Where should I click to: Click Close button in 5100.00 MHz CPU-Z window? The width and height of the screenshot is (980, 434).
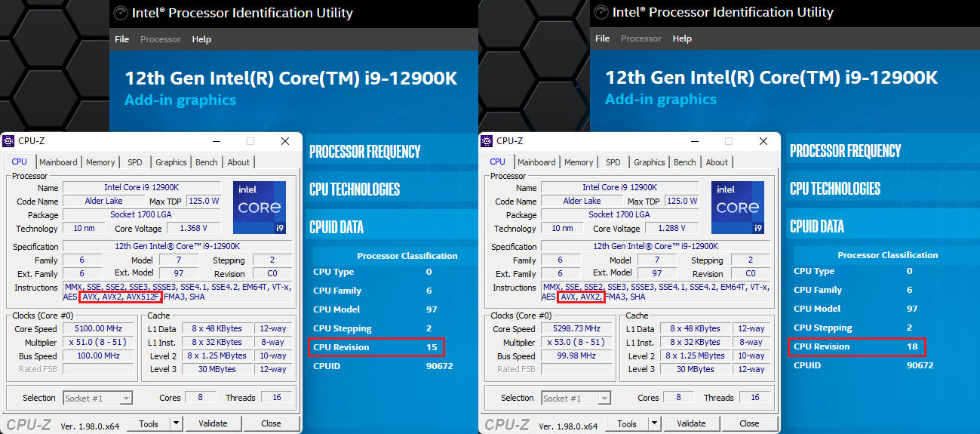[271, 423]
